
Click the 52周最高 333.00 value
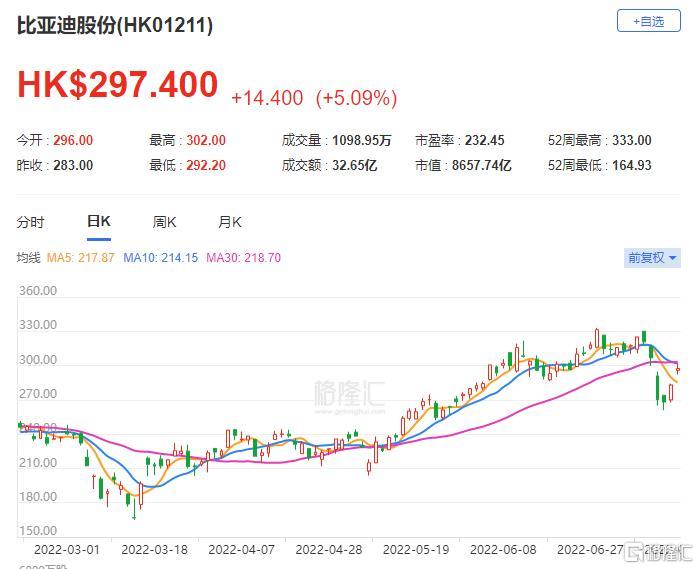coord(632,140)
